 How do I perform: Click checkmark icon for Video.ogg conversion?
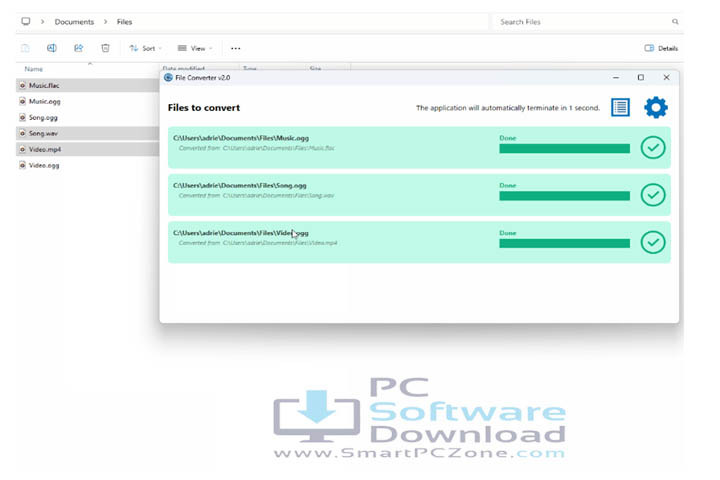click(x=653, y=242)
